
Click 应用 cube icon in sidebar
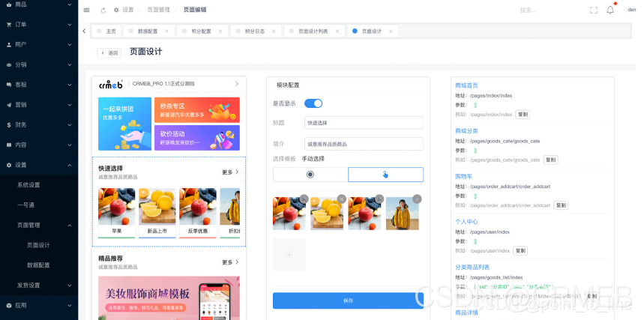coord(9,305)
